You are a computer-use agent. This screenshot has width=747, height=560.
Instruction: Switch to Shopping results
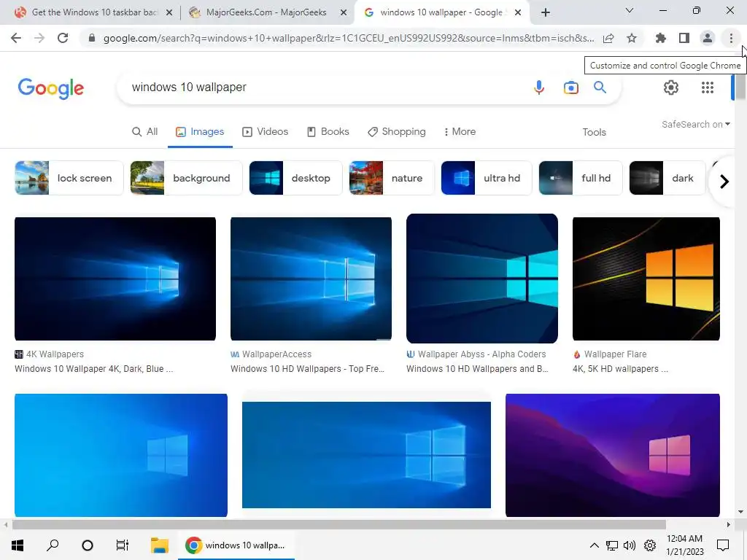396,132
